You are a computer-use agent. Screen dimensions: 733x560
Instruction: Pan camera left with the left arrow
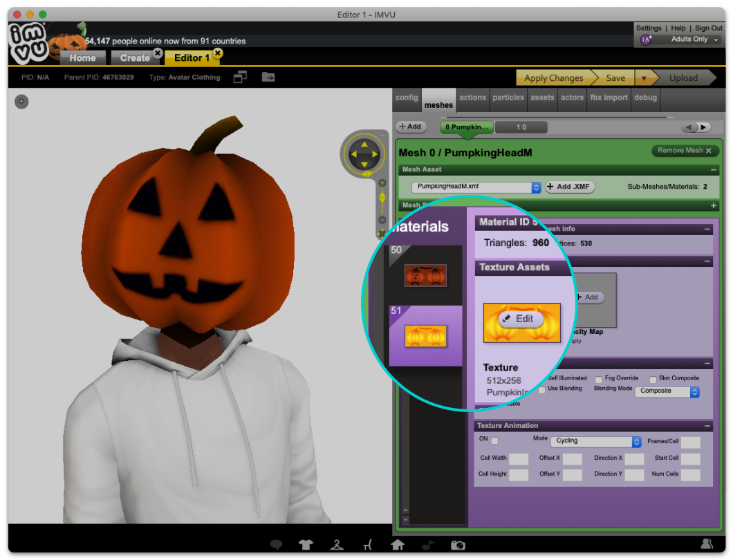point(354,153)
